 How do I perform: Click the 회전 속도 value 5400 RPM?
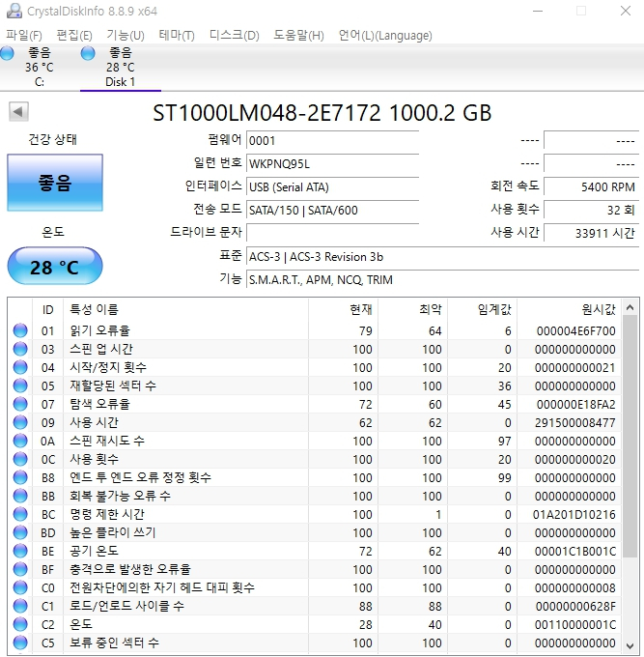pos(591,186)
